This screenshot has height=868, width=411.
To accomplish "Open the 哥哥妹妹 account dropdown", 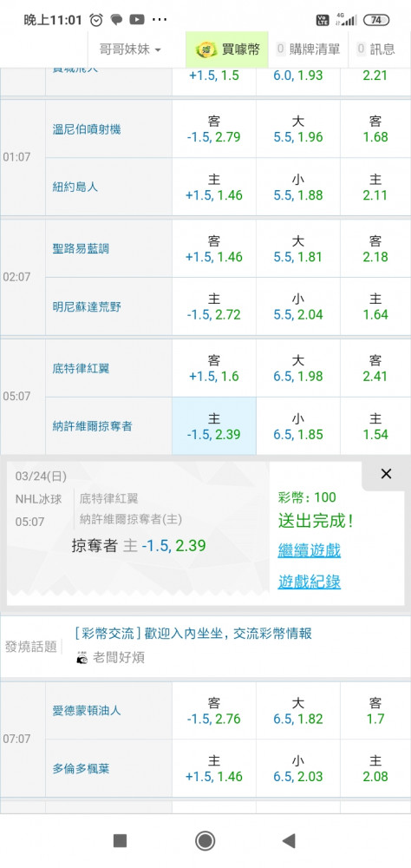I will [x=130, y=49].
